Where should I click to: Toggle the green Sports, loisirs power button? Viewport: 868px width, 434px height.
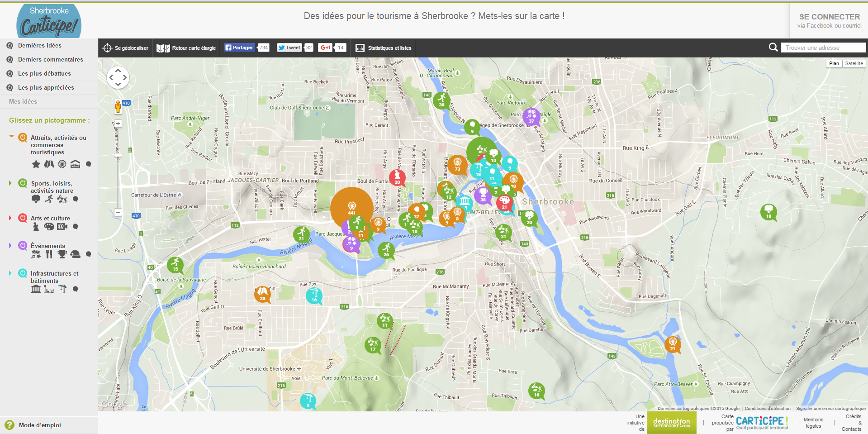click(x=23, y=183)
